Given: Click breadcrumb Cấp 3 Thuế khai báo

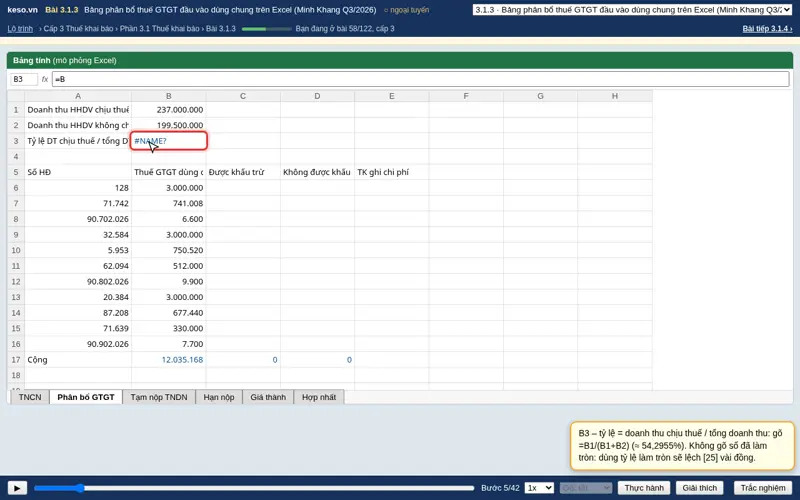Looking at the screenshot, I should point(78,29).
